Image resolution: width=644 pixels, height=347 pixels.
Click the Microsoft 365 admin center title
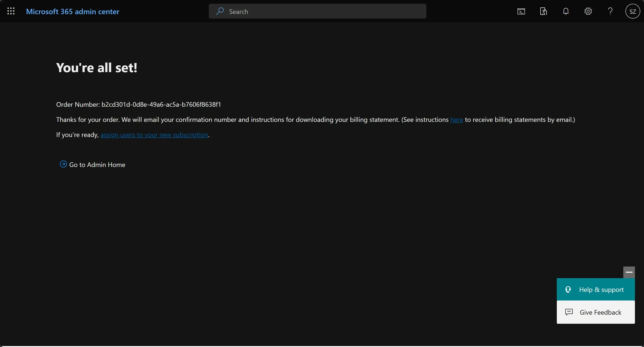[73, 11]
